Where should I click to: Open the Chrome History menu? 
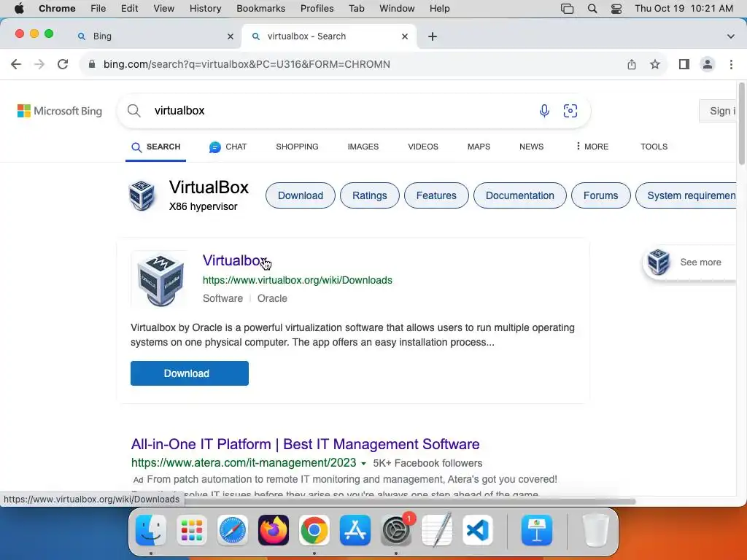205,9
